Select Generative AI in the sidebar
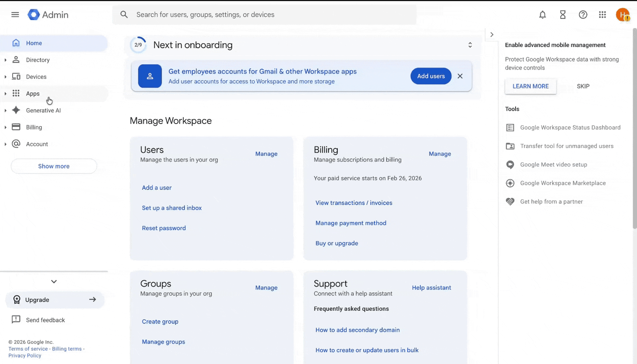The height and width of the screenshot is (364, 637). click(x=43, y=110)
